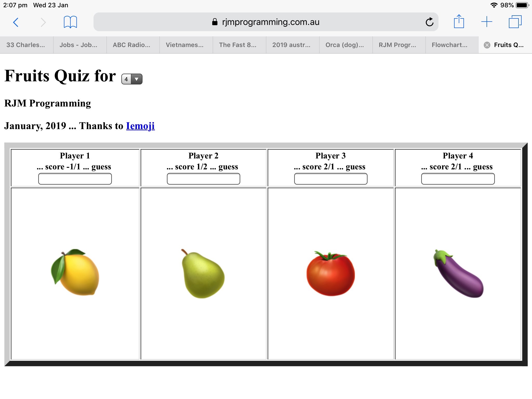
Task: Enter guess in Player 1 input field
Action: point(75,178)
